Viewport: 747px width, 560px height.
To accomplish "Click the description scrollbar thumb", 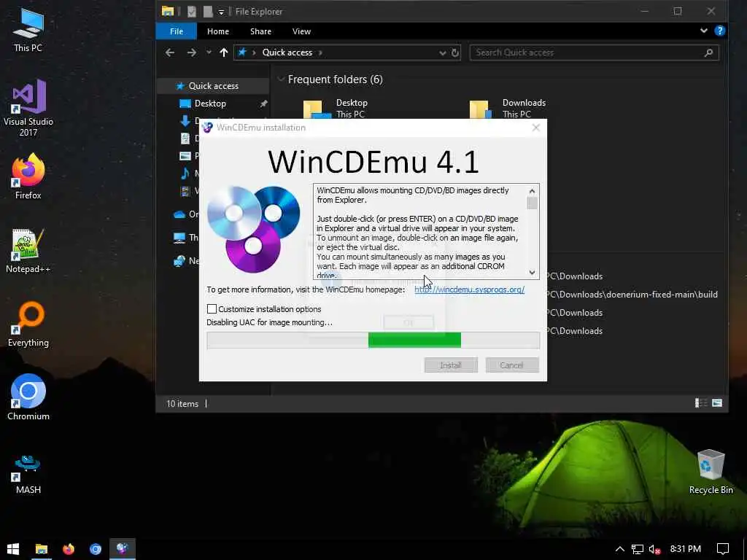I will tap(532, 203).
